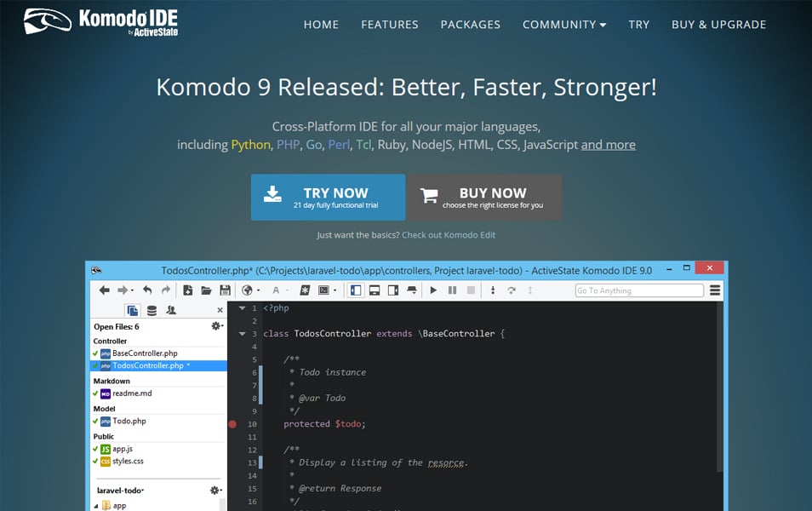This screenshot has width=812, height=511.
Task: Toggle the bottom pane visibility button
Action: pyautogui.click(x=374, y=290)
